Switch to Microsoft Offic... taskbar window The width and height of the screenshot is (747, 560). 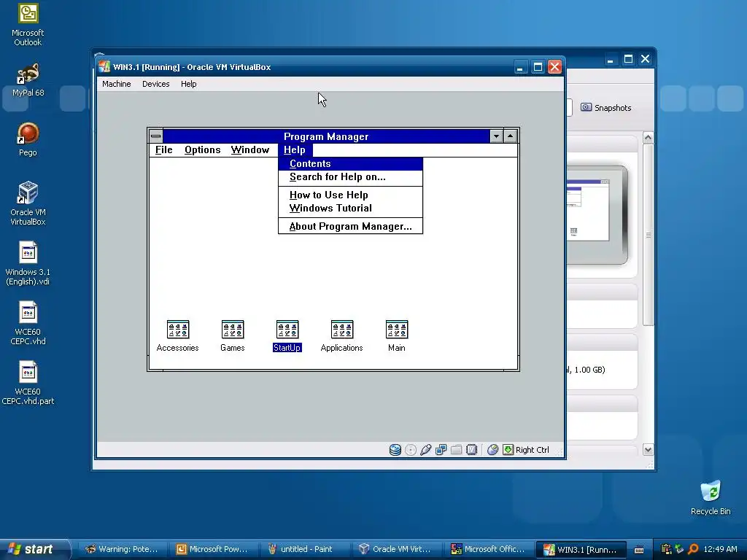point(488,550)
